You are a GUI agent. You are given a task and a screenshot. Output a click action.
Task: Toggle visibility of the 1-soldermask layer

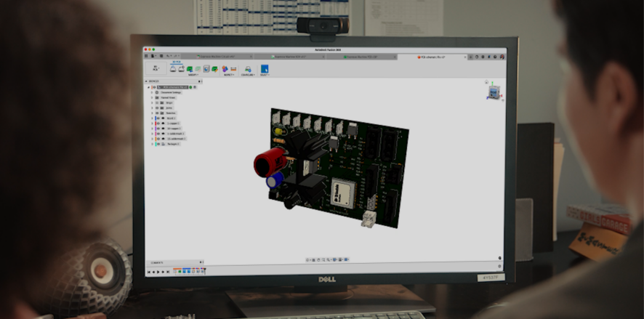click(x=158, y=134)
